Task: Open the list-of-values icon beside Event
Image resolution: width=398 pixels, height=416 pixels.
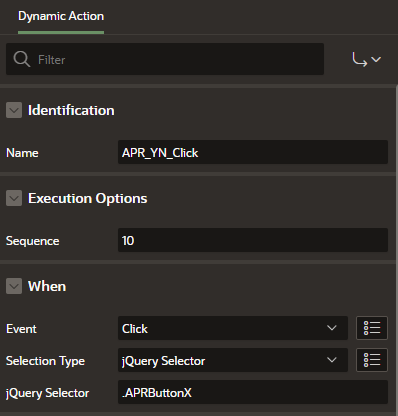Action: click(372, 328)
